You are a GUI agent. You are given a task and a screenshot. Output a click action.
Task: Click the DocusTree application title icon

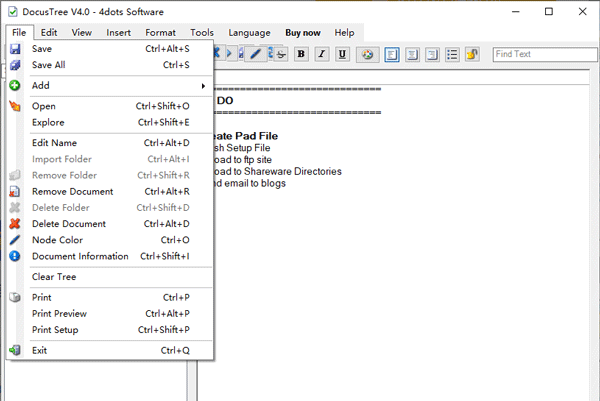13,12
